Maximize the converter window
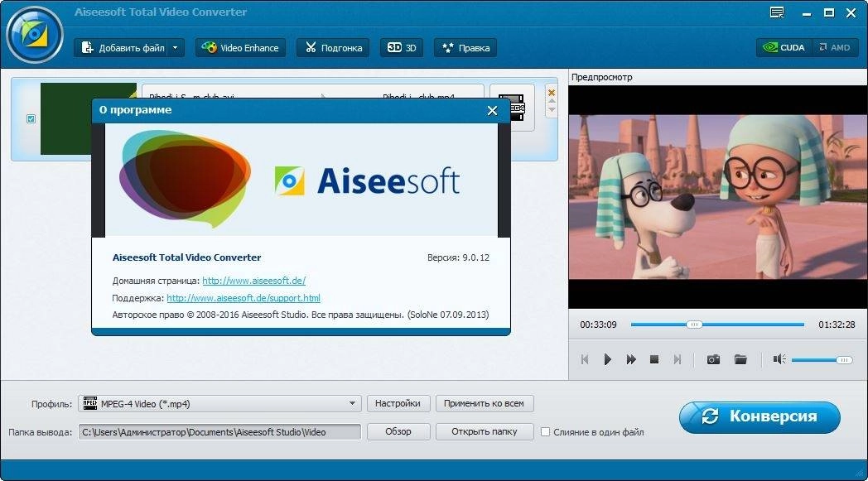The height and width of the screenshot is (481, 868). [829, 12]
